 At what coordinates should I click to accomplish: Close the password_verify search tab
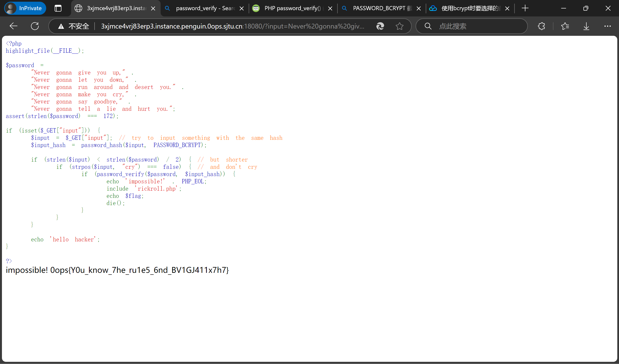(x=242, y=8)
